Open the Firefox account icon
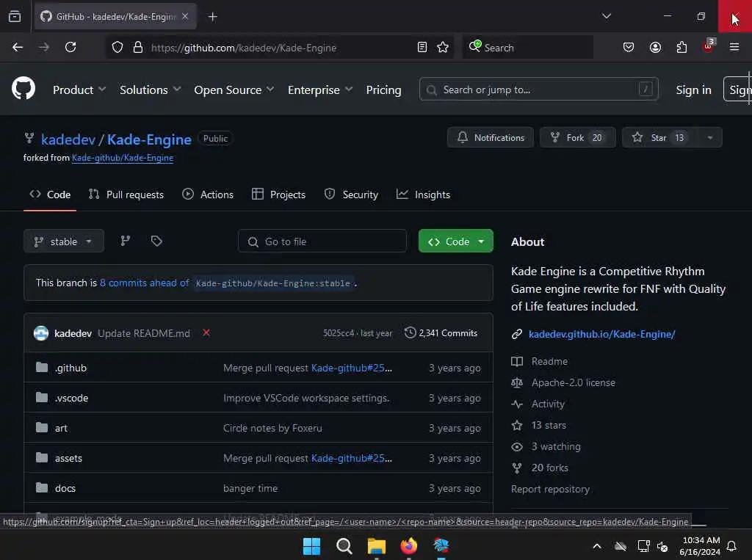This screenshot has height=560, width=752. click(x=655, y=47)
